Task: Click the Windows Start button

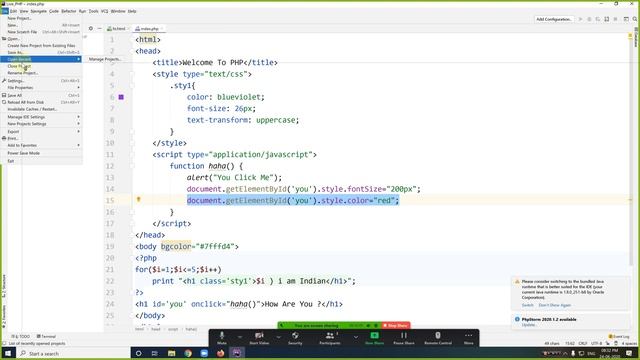Action: click(x=8, y=353)
